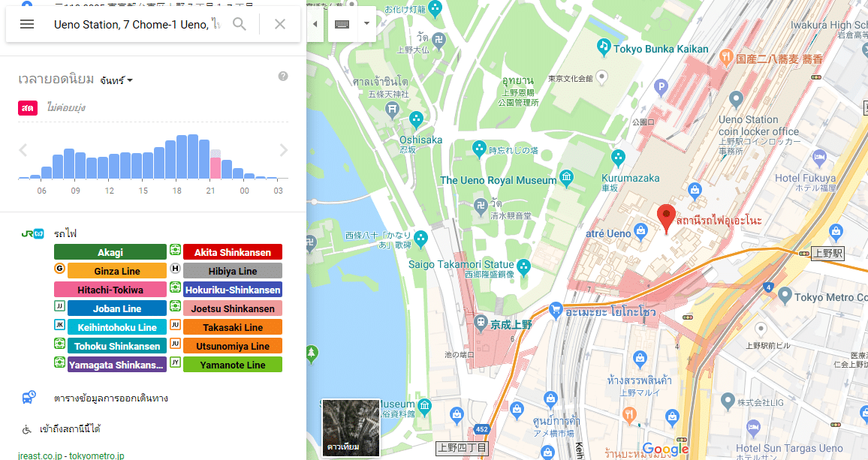Viewport: 868px width, 460px height.
Task: Click the Tokyo Metro place marker
Action: (784, 296)
